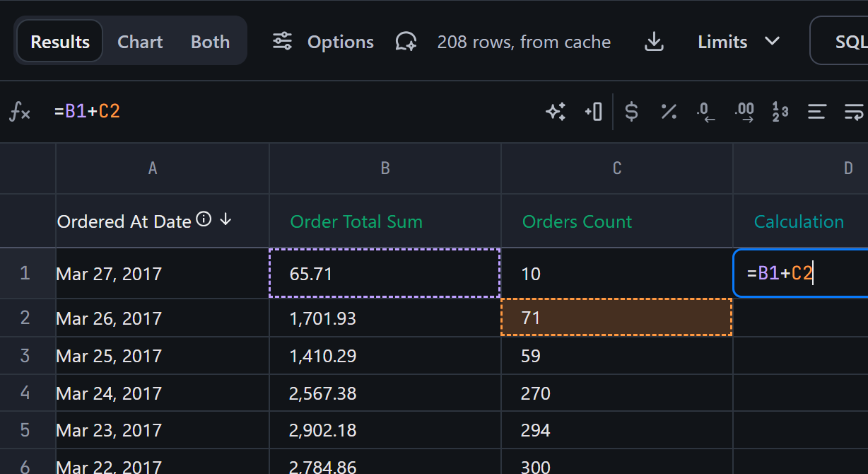The image size is (868, 474).
Task: Click the formula bar input field
Action: 283,112
